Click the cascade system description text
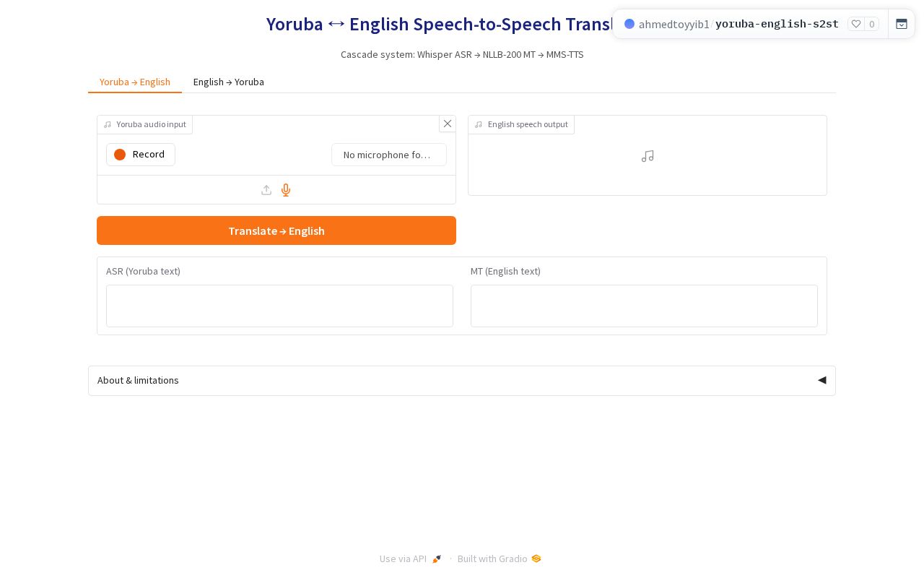 coord(462,54)
